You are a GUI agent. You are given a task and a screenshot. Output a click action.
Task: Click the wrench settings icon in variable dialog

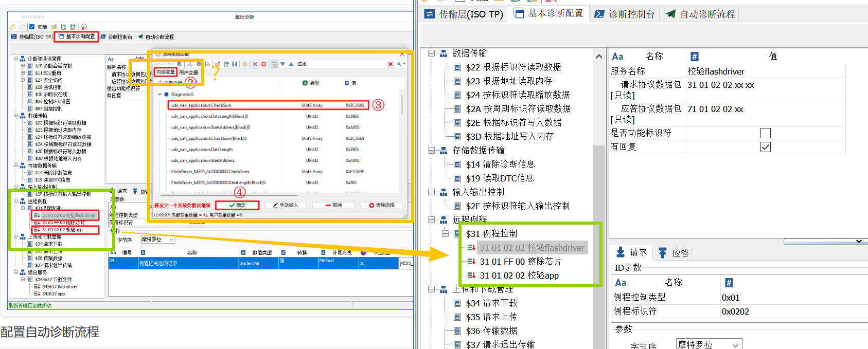click(400, 64)
